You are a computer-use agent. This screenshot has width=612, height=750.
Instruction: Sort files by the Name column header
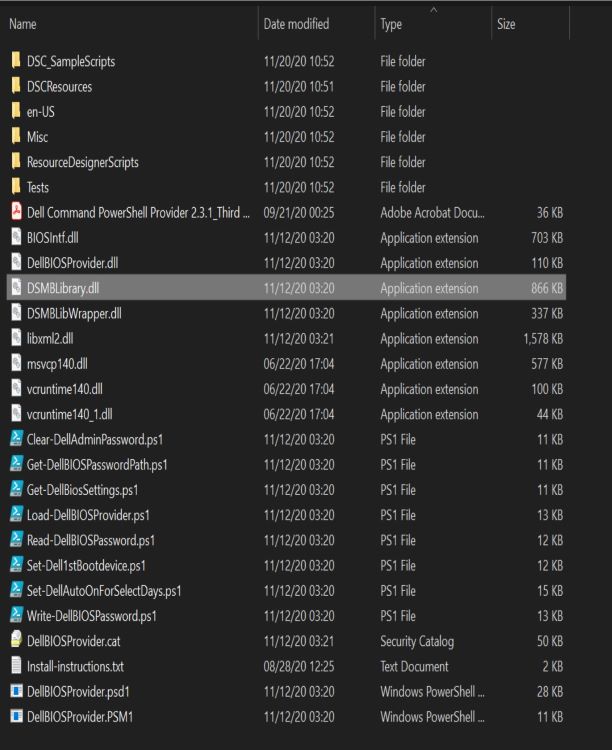pyautogui.click(x=23, y=24)
